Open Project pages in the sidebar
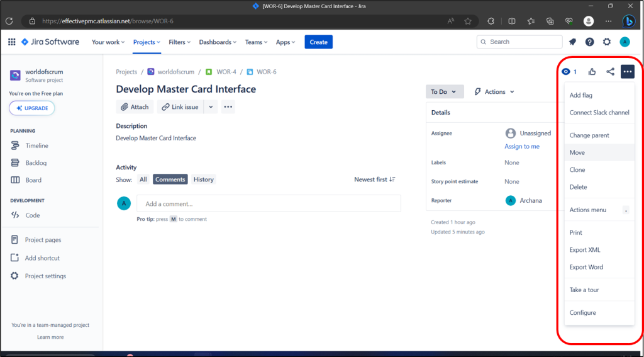The image size is (644, 357). (x=43, y=240)
